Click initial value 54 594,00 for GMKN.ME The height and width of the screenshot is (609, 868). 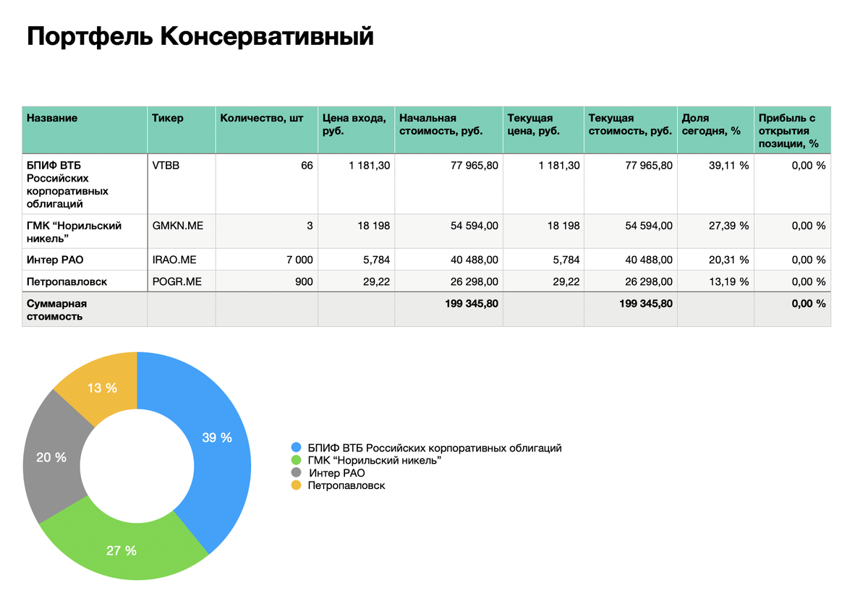[x=449, y=231]
